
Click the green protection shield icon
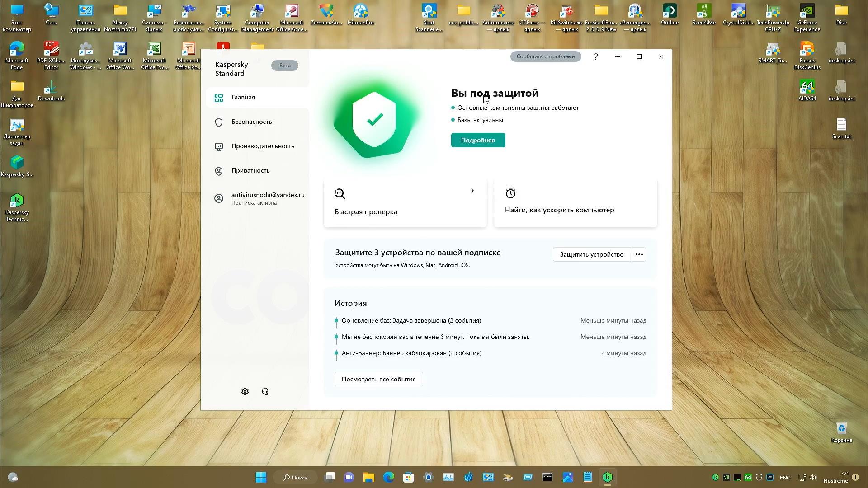374,120
